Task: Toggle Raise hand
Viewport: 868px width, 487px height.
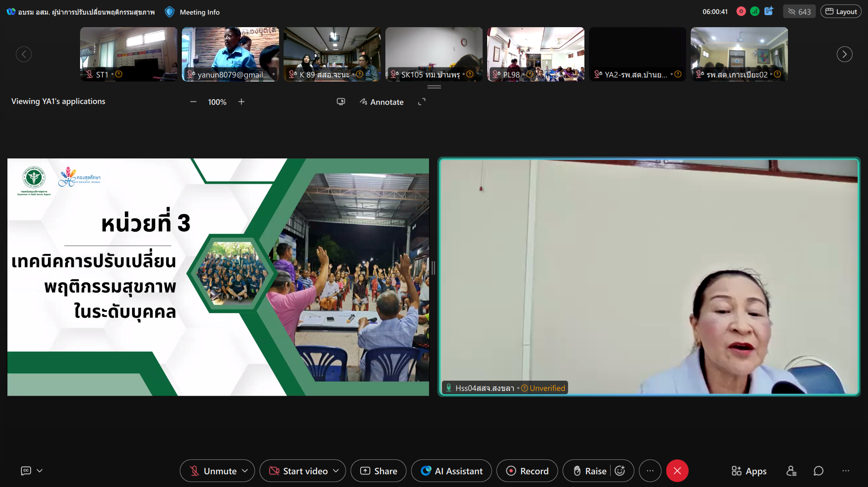Action: coord(589,471)
